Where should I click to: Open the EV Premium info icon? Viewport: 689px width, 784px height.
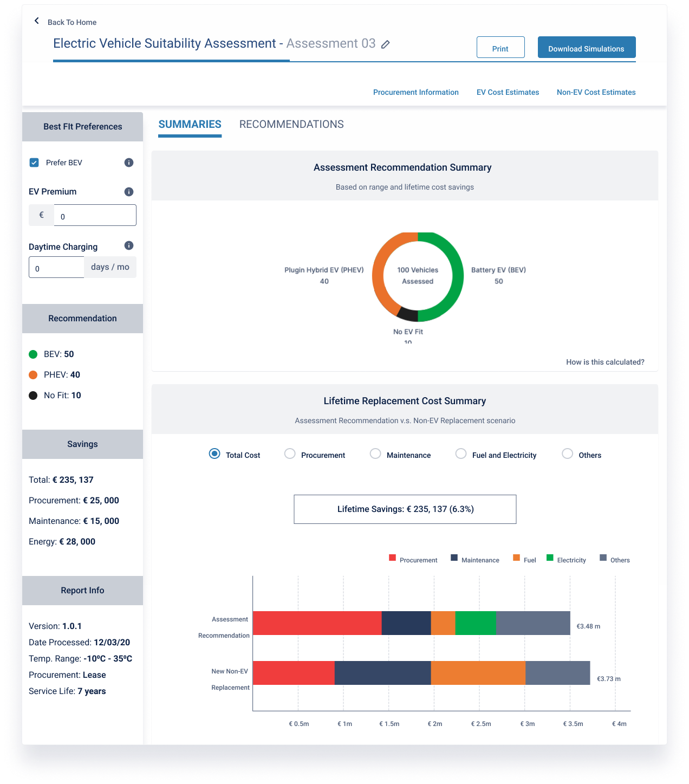129,192
